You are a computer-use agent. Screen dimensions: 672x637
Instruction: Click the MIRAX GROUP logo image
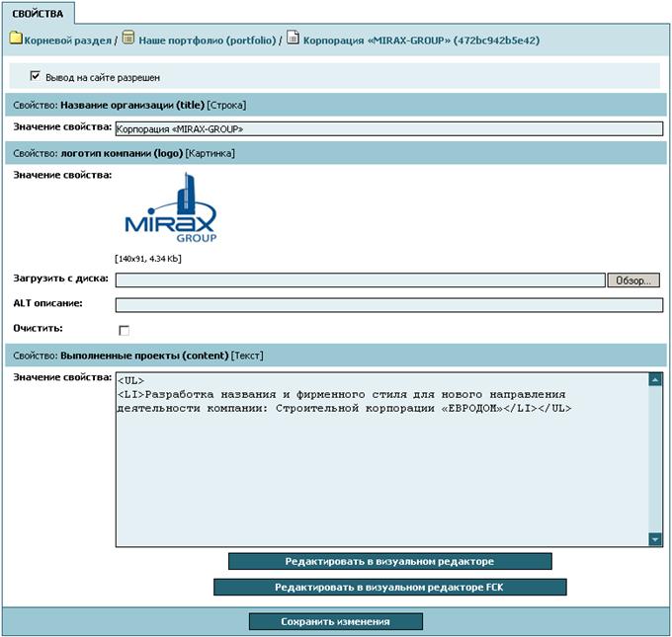tap(171, 207)
